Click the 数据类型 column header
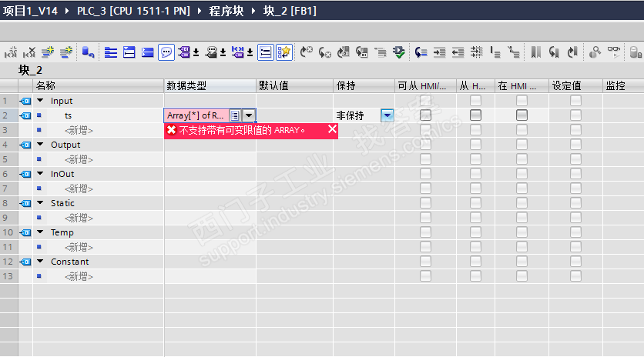The image size is (644, 357). (x=210, y=85)
